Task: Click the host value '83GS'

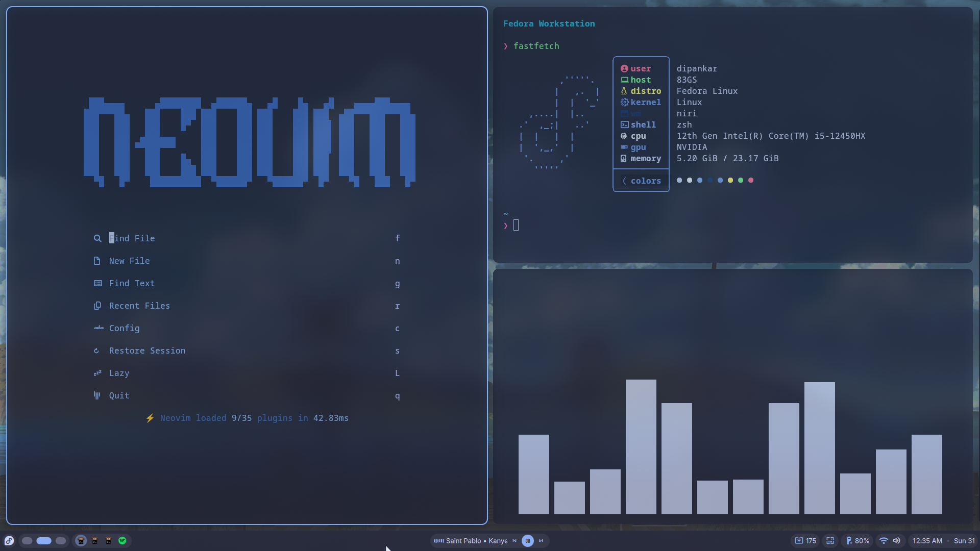Action: 687,80
